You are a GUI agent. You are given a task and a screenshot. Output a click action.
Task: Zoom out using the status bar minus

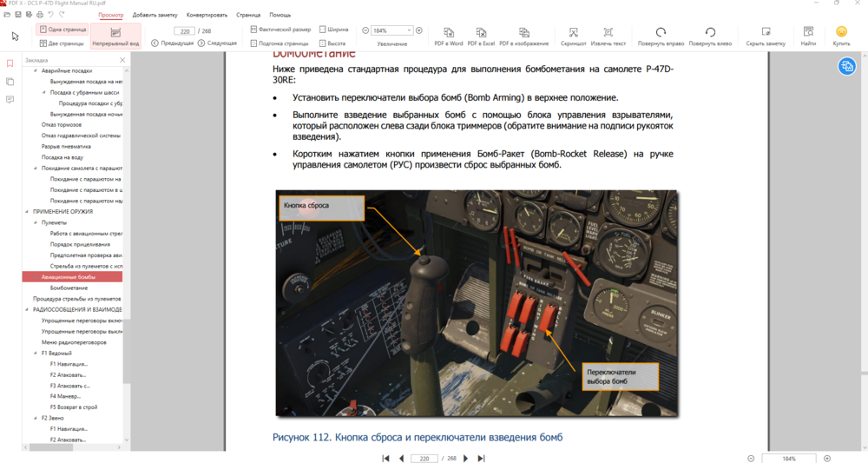pos(751,459)
